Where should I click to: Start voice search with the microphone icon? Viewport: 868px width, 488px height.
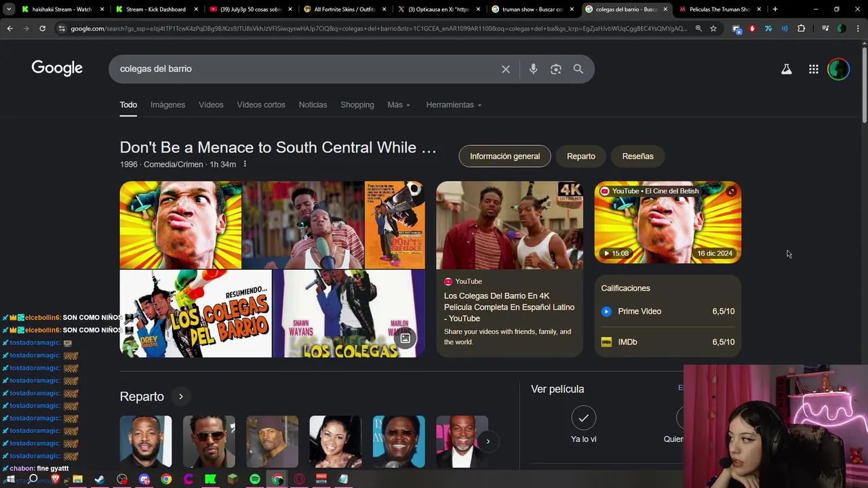533,69
